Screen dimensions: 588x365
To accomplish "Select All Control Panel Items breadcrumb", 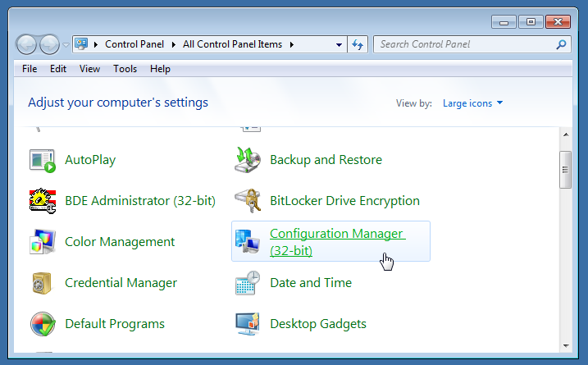I will 232,44.
